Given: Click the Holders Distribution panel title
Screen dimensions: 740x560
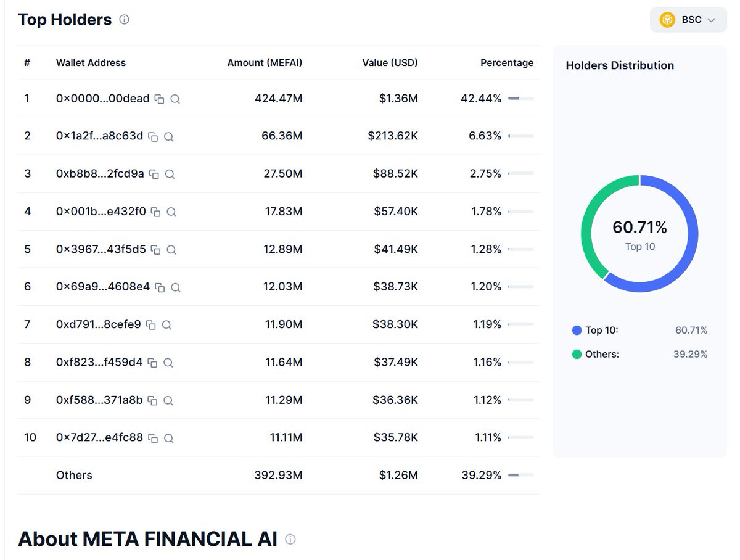Looking at the screenshot, I should click(619, 65).
